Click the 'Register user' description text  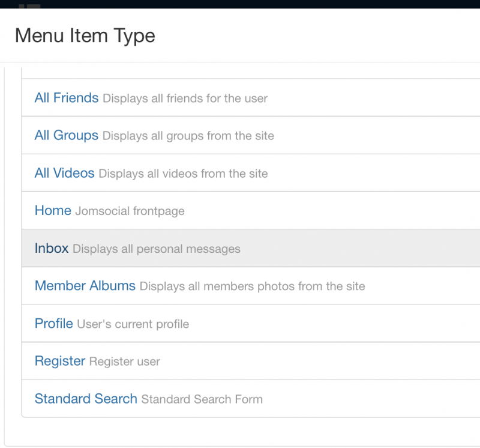point(125,362)
